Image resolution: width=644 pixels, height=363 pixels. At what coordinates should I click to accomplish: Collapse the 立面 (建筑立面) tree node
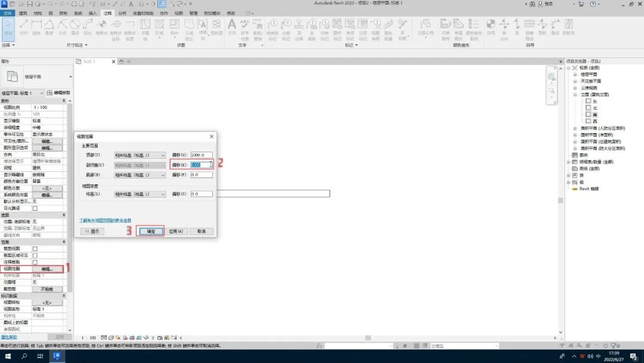pyautogui.click(x=575, y=94)
